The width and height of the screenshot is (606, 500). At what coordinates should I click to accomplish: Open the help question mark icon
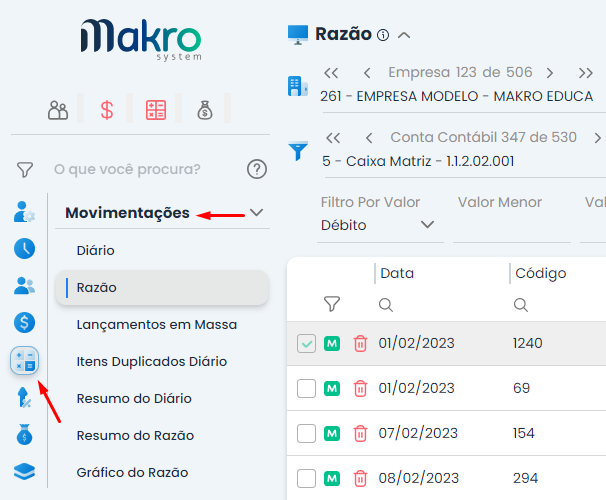click(257, 169)
